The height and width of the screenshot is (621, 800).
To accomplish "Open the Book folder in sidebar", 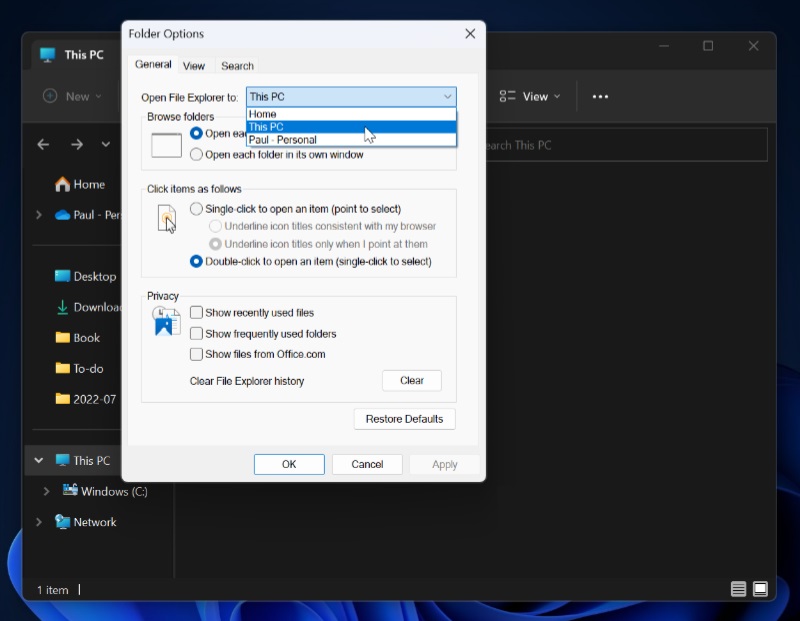I will pos(86,338).
